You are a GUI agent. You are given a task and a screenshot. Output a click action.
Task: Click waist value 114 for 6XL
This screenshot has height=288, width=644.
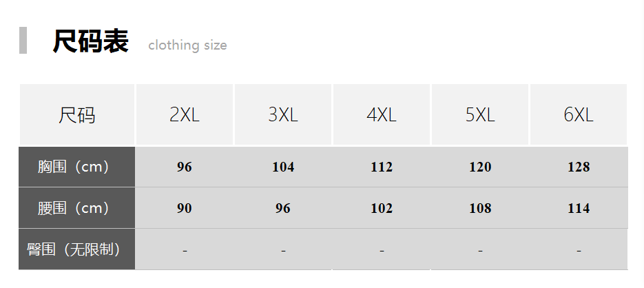579,209
